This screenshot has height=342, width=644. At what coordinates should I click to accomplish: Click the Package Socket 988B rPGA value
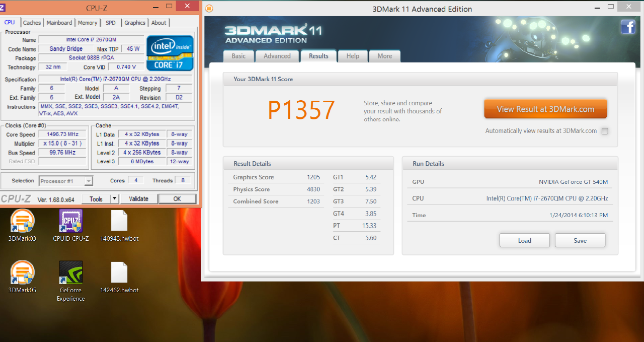pyautogui.click(x=91, y=58)
